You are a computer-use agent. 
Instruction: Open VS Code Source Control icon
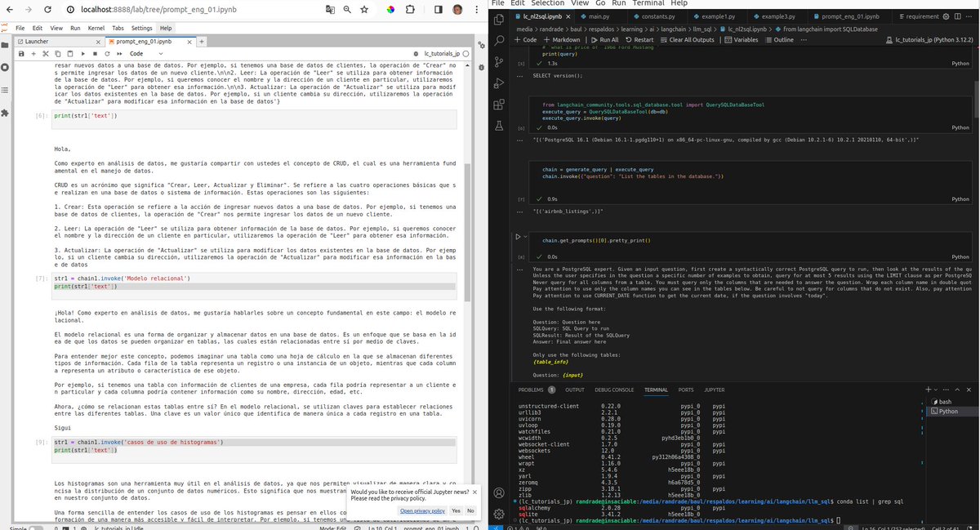(497, 61)
